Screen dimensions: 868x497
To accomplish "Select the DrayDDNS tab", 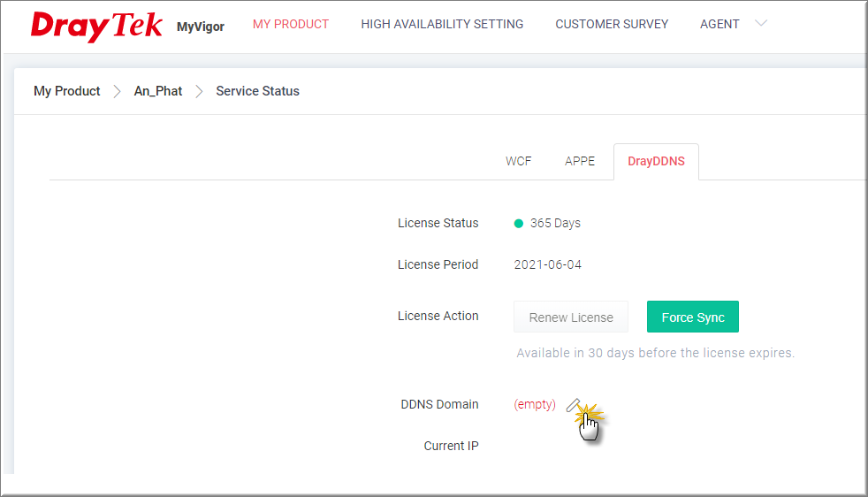I will click(x=656, y=161).
